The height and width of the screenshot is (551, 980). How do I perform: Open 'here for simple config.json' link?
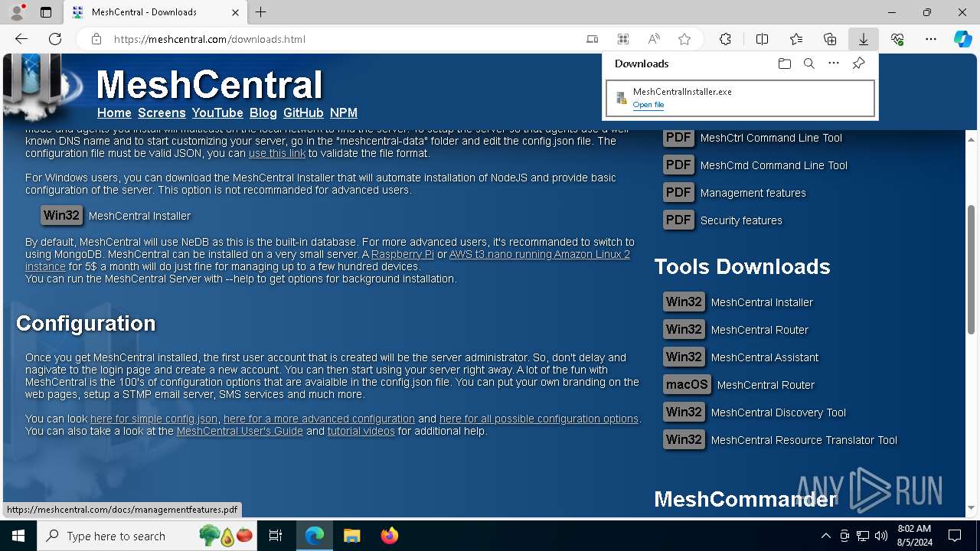[x=154, y=419]
